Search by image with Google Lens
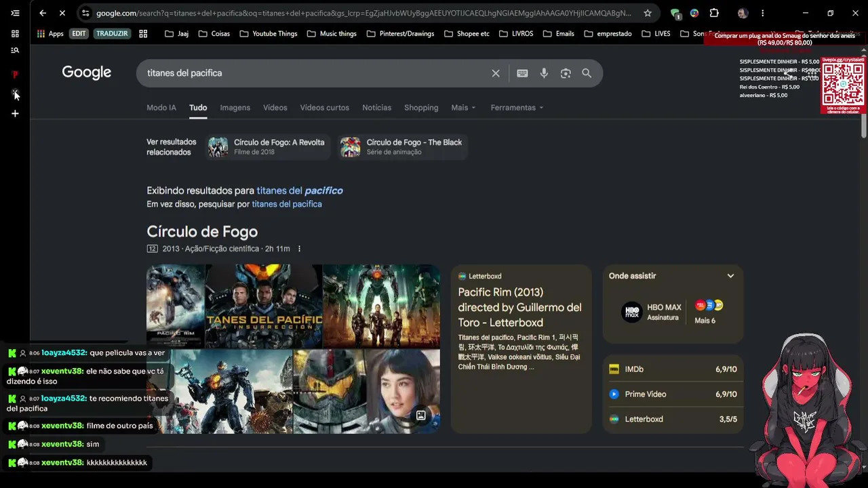 566,73
